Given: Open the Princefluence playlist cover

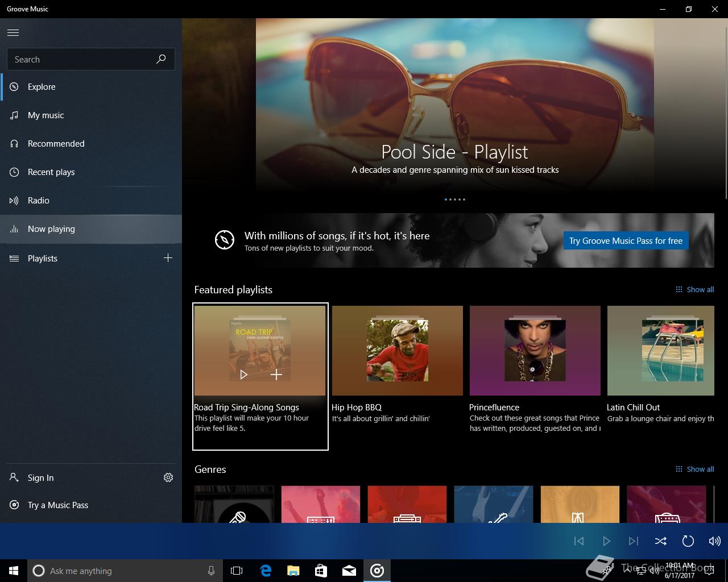Looking at the screenshot, I should pyautogui.click(x=535, y=351).
